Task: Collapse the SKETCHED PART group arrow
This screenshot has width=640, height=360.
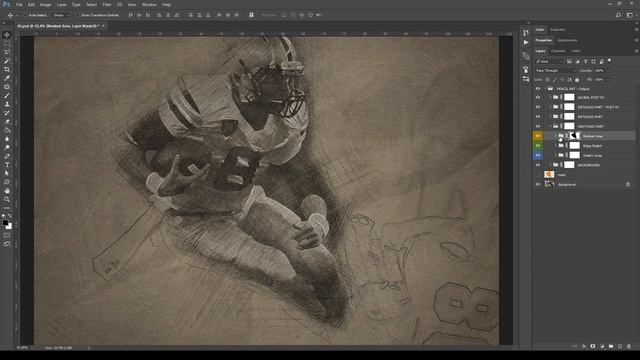Action: (550, 127)
